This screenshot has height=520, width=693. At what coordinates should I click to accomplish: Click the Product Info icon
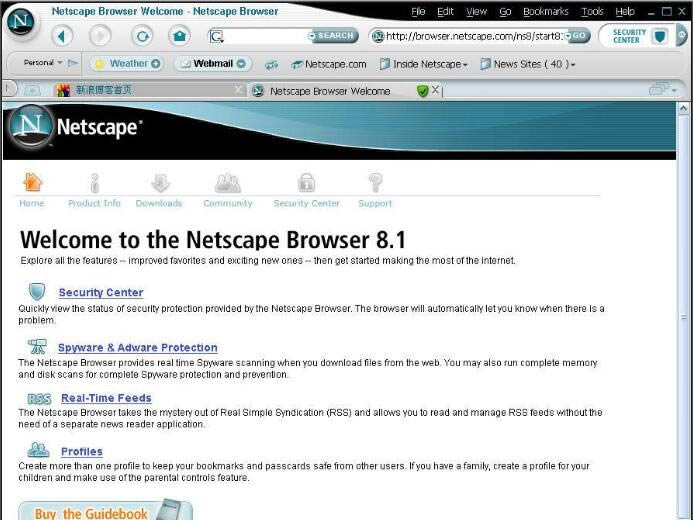(x=94, y=183)
